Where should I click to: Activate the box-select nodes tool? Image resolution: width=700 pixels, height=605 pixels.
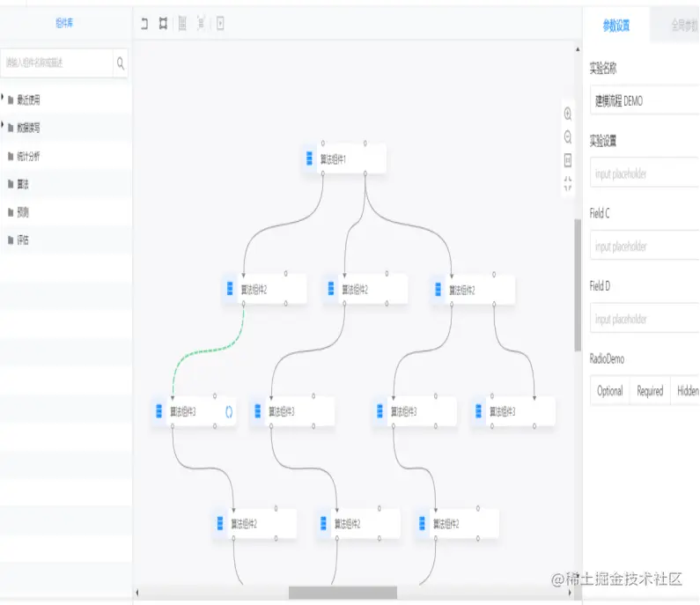(164, 23)
